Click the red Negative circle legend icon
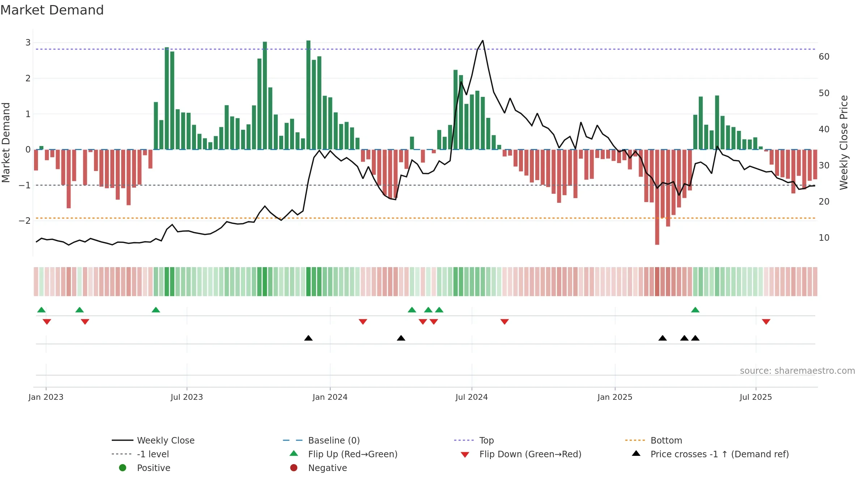The height and width of the screenshot is (488, 868). point(294,468)
